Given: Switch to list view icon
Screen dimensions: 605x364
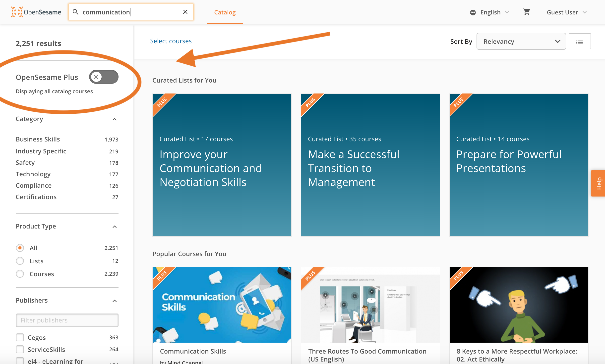Looking at the screenshot, I should pos(580,42).
